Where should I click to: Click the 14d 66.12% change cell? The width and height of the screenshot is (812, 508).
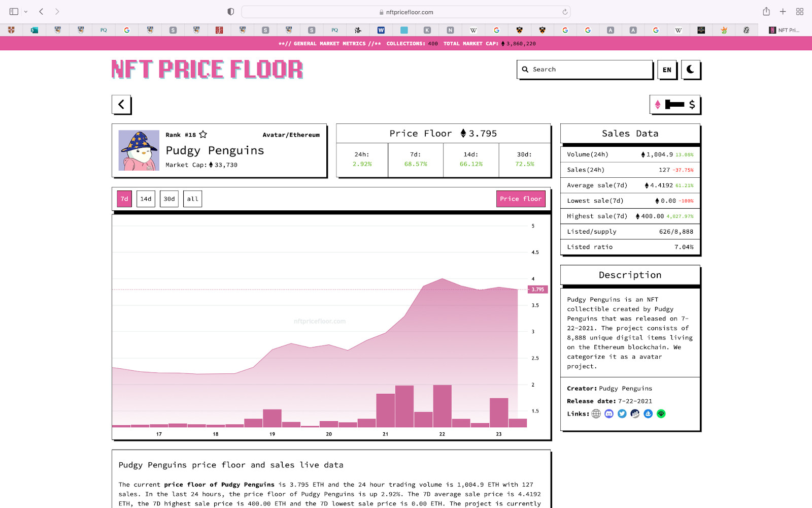tap(471, 160)
